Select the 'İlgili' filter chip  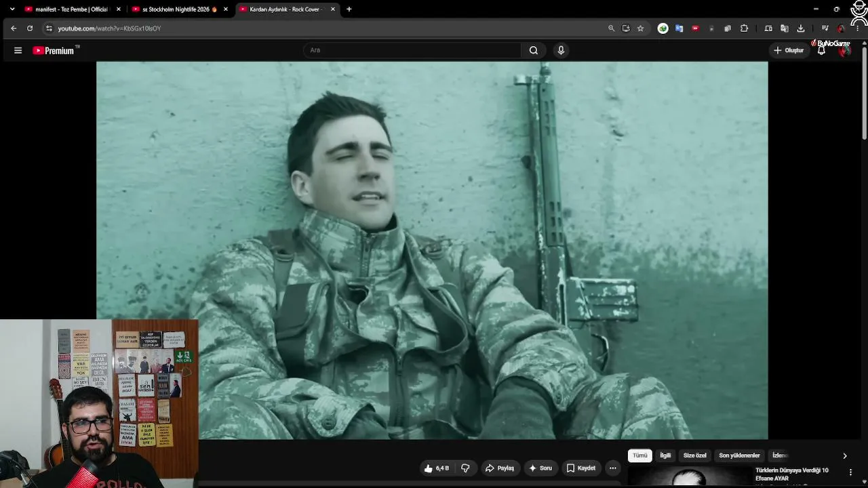click(665, 455)
